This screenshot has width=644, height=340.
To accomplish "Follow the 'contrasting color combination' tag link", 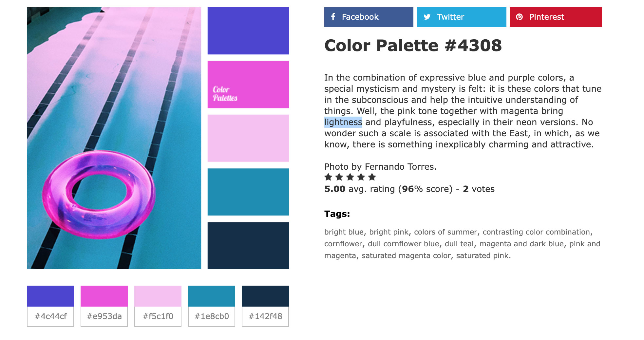I will coord(537,232).
